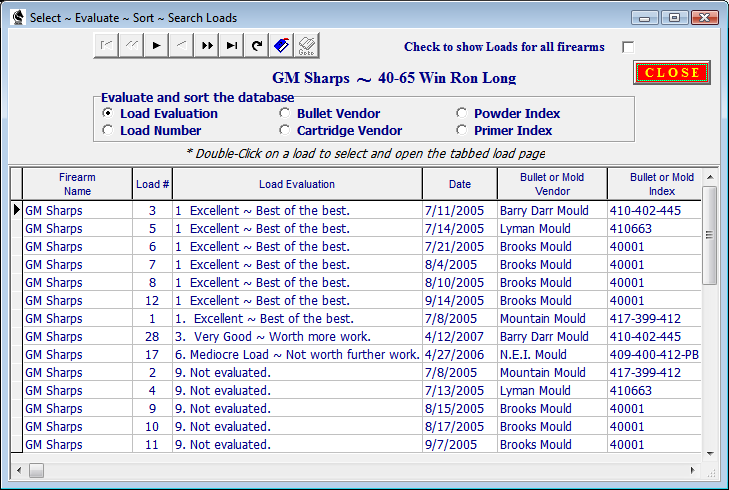The width and height of the screenshot is (729, 490).
Task: Click date cell 9/7/2005
Action: (460, 444)
